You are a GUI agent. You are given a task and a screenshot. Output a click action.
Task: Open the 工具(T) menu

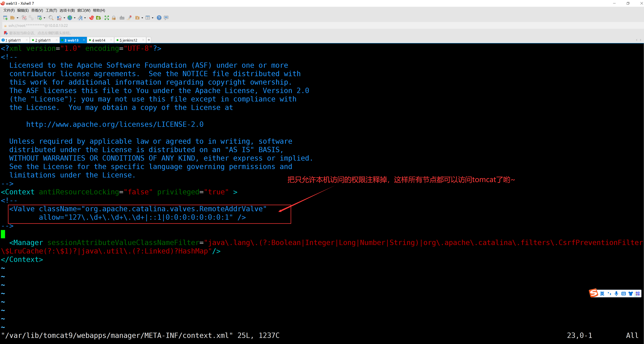click(x=51, y=10)
